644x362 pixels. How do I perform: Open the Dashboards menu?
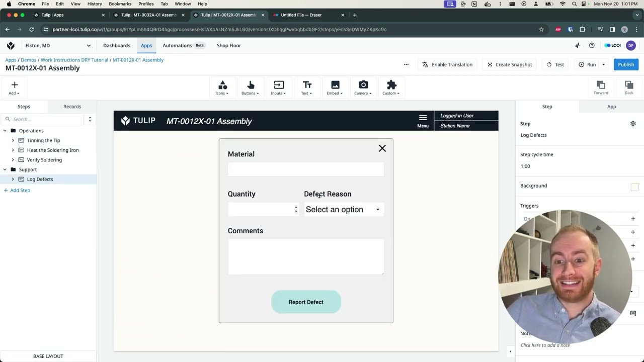[x=117, y=45]
